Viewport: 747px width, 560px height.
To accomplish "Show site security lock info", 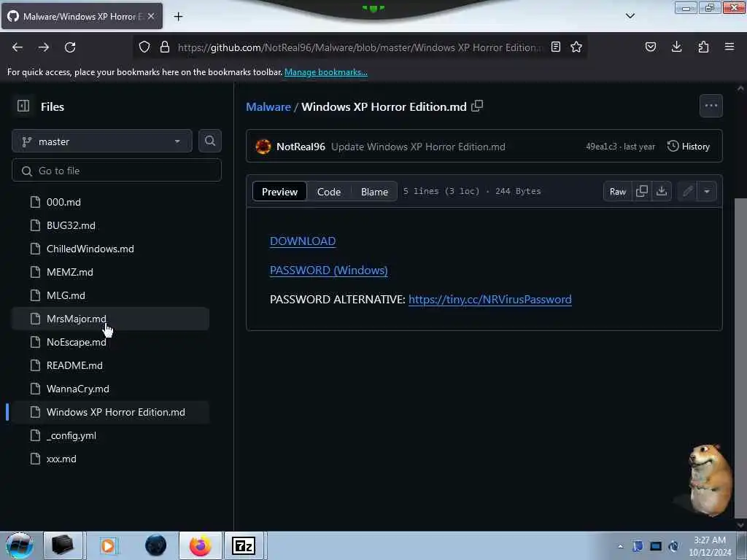I will pos(165,47).
